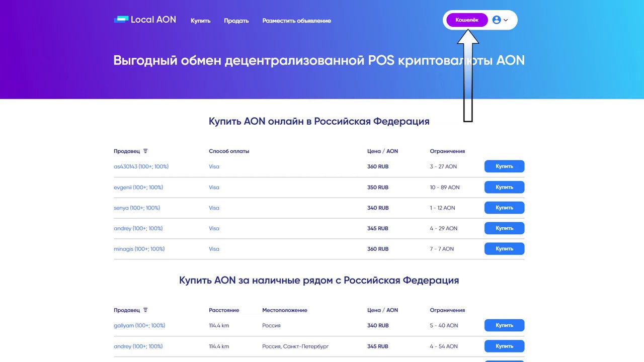
Task: Open andrey profile in cash list
Action: point(138,346)
